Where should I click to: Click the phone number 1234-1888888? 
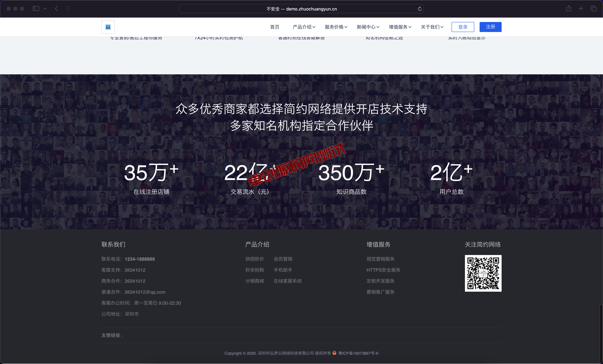[x=139, y=259]
